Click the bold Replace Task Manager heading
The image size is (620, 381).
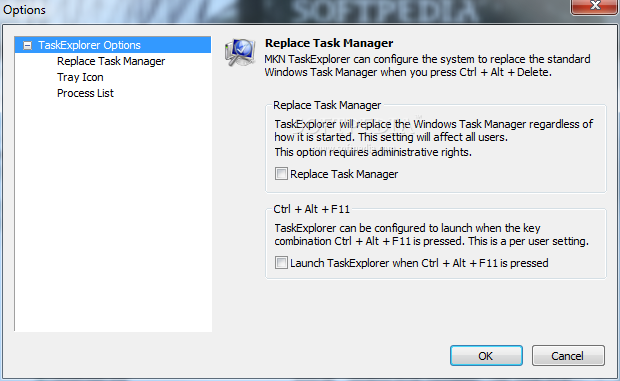(329, 43)
